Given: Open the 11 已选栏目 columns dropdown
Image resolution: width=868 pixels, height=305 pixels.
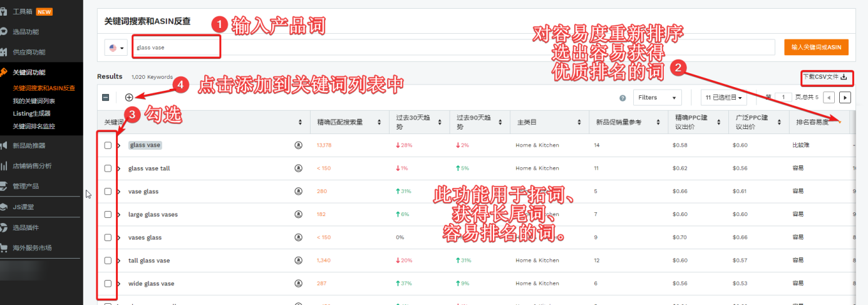Looking at the screenshot, I should point(724,98).
